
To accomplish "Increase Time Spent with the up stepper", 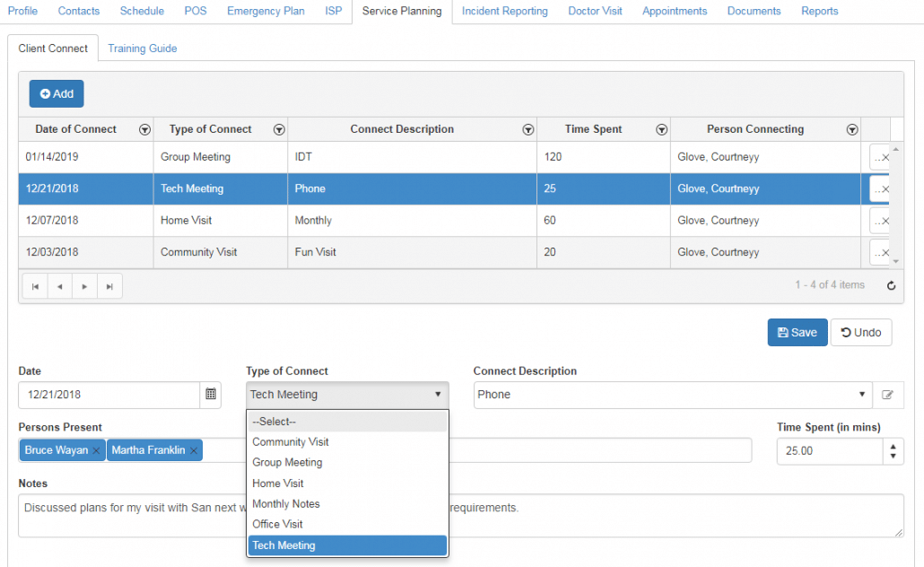I will (x=893, y=446).
